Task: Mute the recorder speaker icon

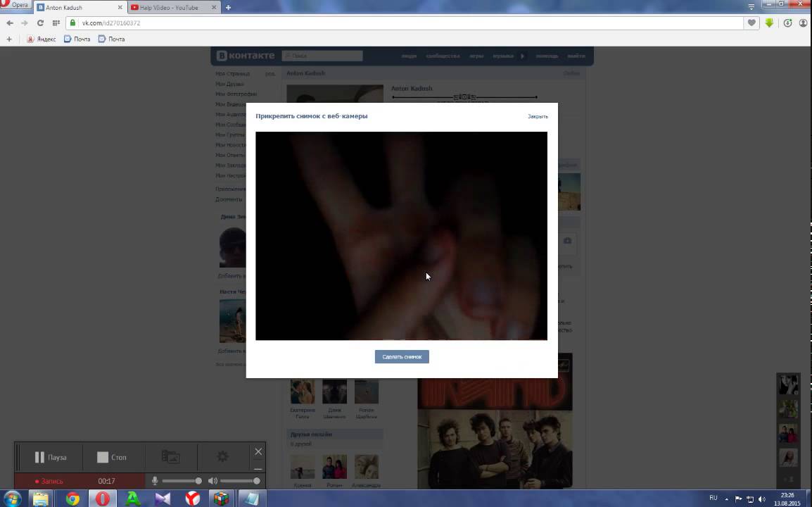Action: (x=212, y=481)
